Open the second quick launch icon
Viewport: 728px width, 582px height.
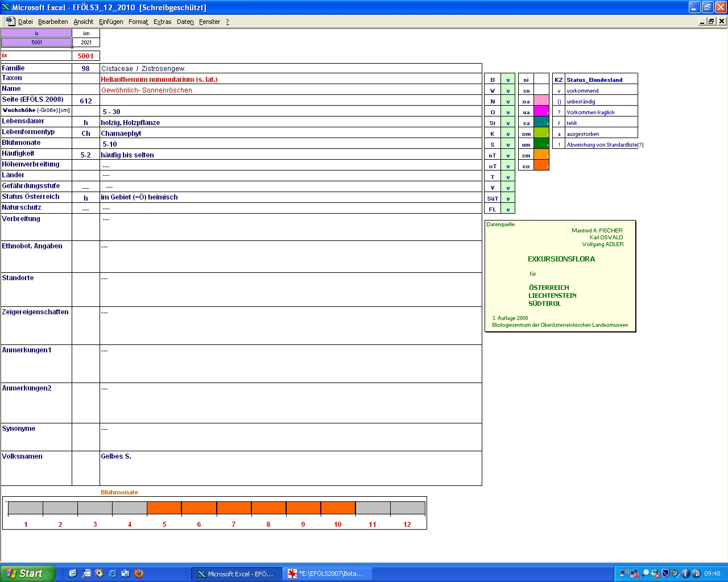(86, 573)
